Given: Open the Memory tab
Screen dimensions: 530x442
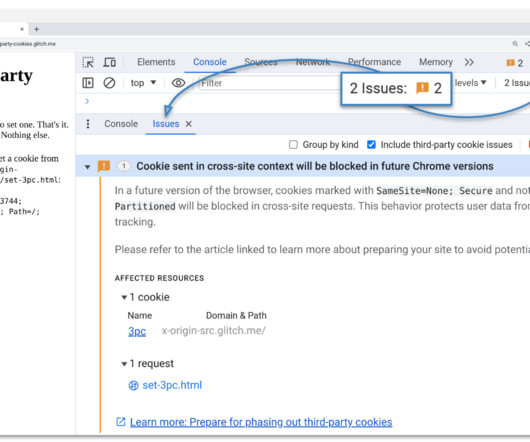Looking at the screenshot, I should [x=436, y=62].
